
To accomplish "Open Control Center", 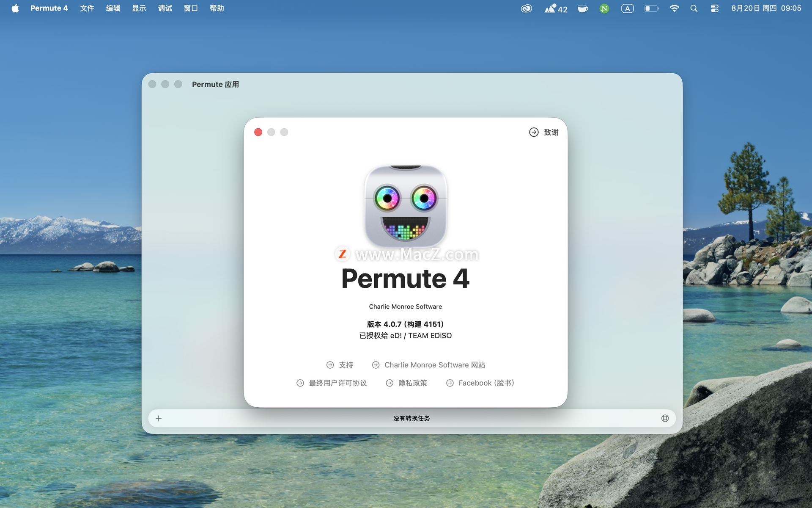I will click(715, 8).
